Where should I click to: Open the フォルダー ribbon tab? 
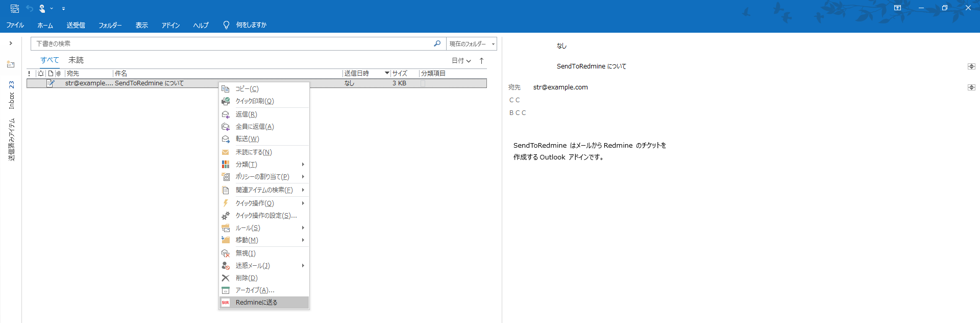[110, 25]
